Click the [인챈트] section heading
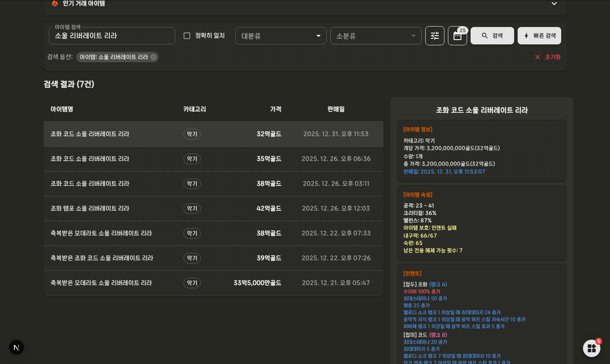The width and height of the screenshot is (610, 364). (413, 273)
